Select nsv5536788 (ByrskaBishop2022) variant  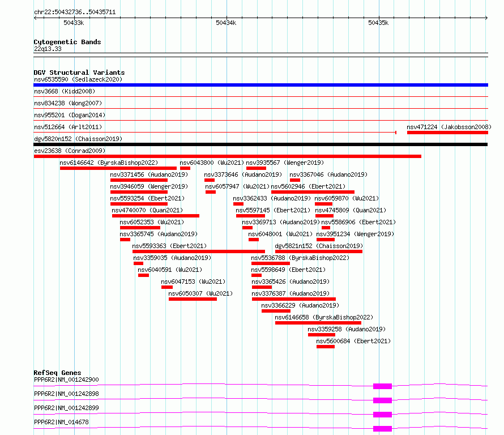(300, 258)
